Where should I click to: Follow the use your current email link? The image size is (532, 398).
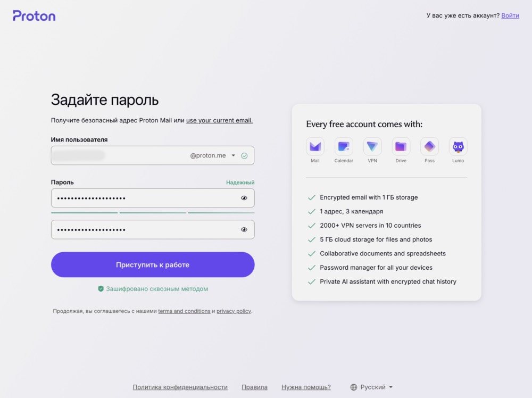coord(219,120)
